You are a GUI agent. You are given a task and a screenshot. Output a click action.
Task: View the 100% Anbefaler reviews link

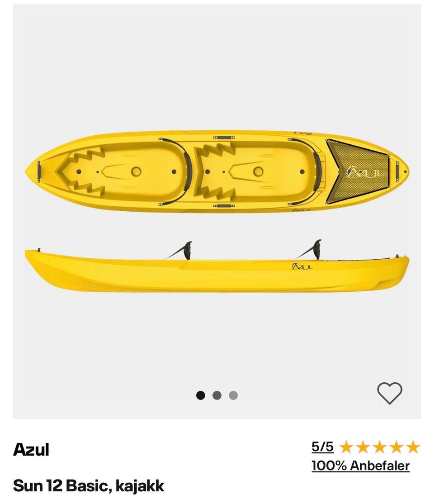click(x=360, y=466)
